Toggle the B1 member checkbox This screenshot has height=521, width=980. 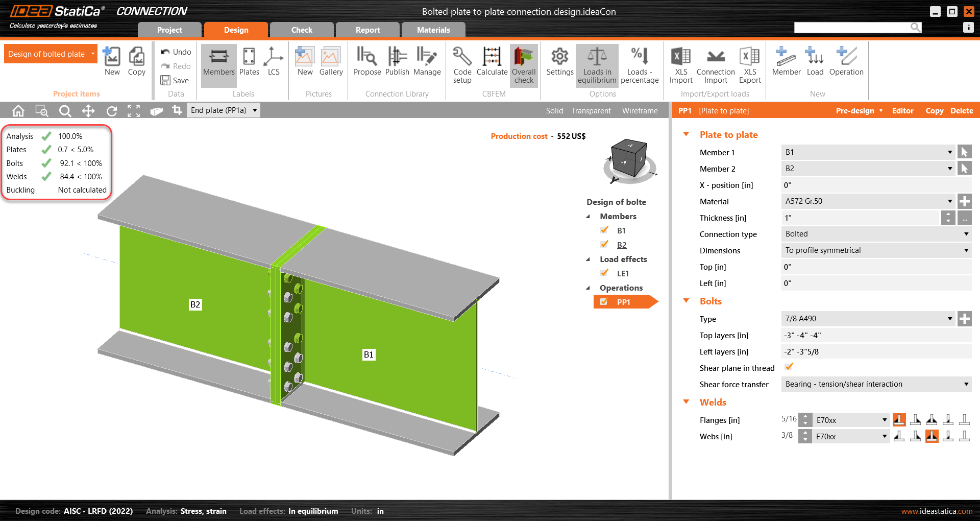coord(604,230)
